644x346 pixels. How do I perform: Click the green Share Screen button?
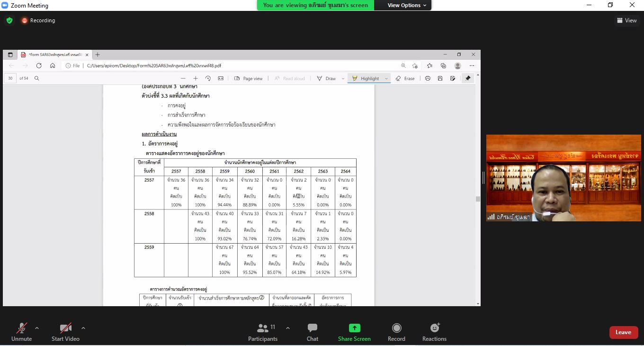click(354, 332)
